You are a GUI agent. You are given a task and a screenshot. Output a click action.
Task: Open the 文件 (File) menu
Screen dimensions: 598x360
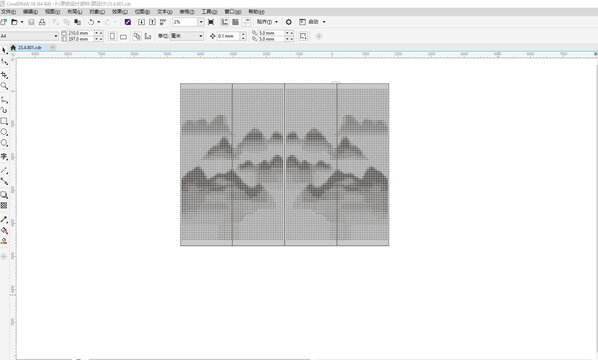coord(8,12)
